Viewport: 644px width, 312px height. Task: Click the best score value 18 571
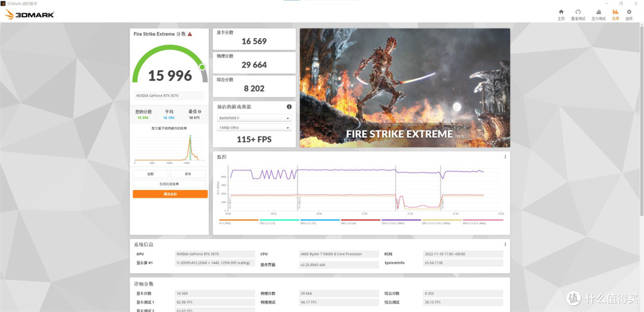[194, 117]
